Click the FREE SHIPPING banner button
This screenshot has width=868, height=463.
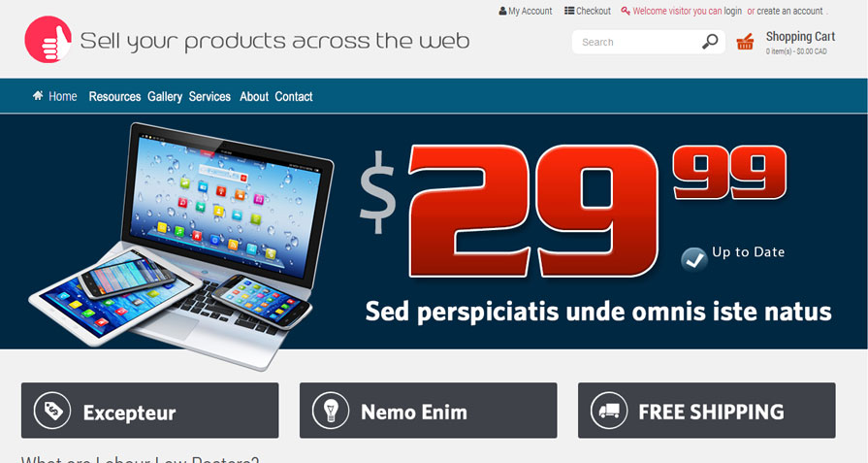706,411
